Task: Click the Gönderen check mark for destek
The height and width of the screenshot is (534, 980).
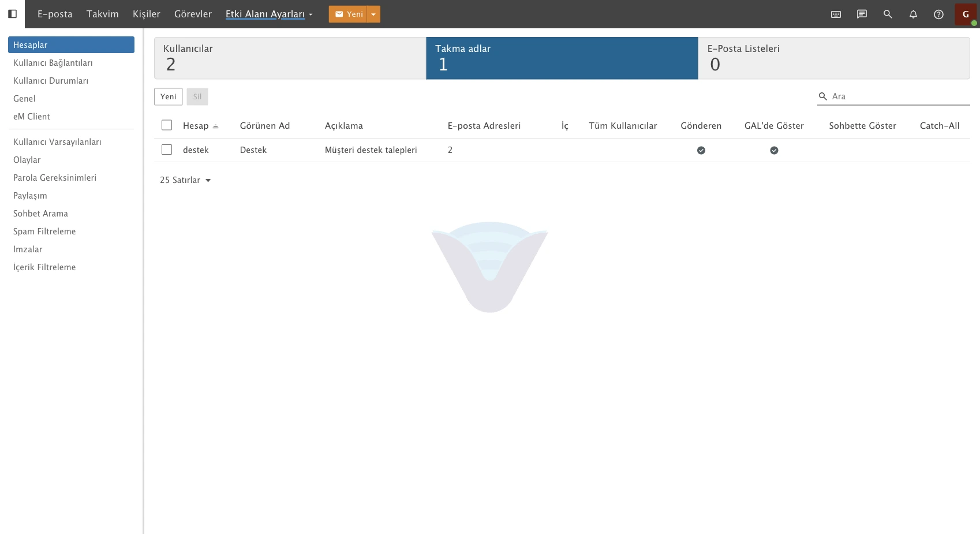Action: pos(701,150)
